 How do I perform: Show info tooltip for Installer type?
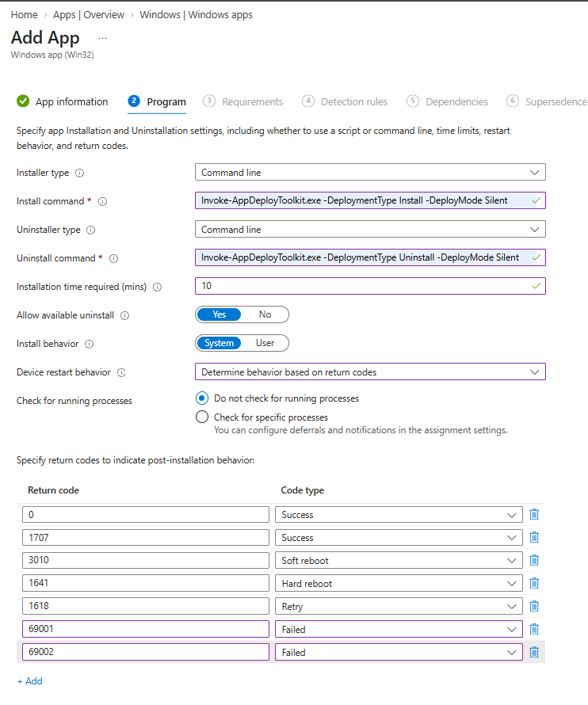(x=79, y=173)
